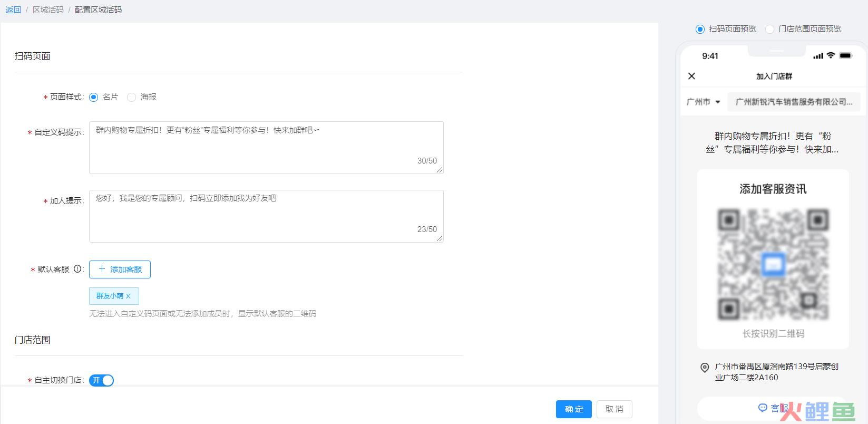The height and width of the screenshot is (424, 868).
Task: Toggle the 自主切换门店 switch
Action: click(101, 380)
